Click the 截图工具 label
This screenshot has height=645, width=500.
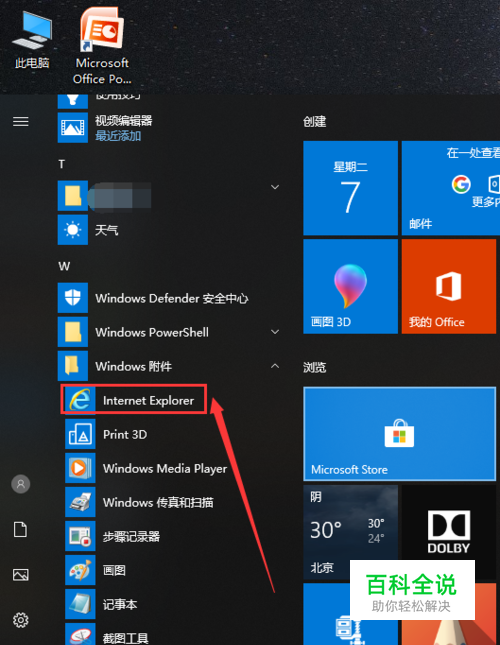[x=125, y=638]
